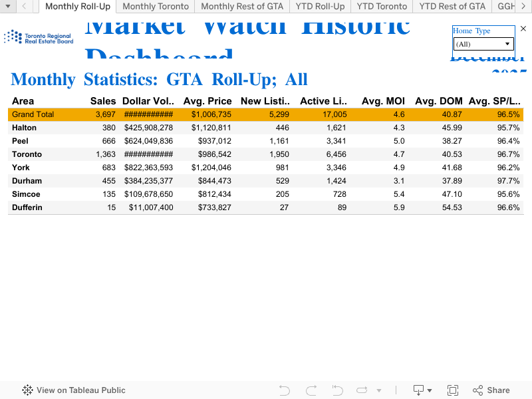Open the YTD Toronto tab
Viewport: 532px width, 399px height.
click(x=382, y=7)
